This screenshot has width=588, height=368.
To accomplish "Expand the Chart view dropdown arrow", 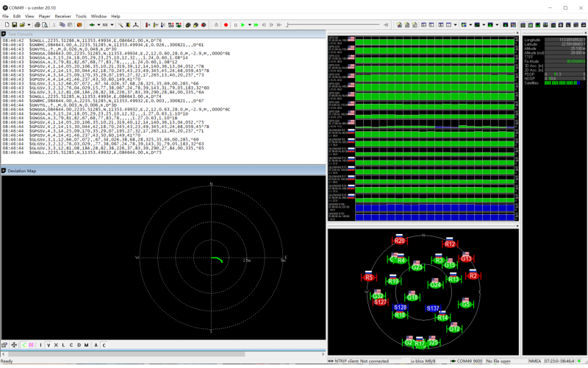I will 470,25.
